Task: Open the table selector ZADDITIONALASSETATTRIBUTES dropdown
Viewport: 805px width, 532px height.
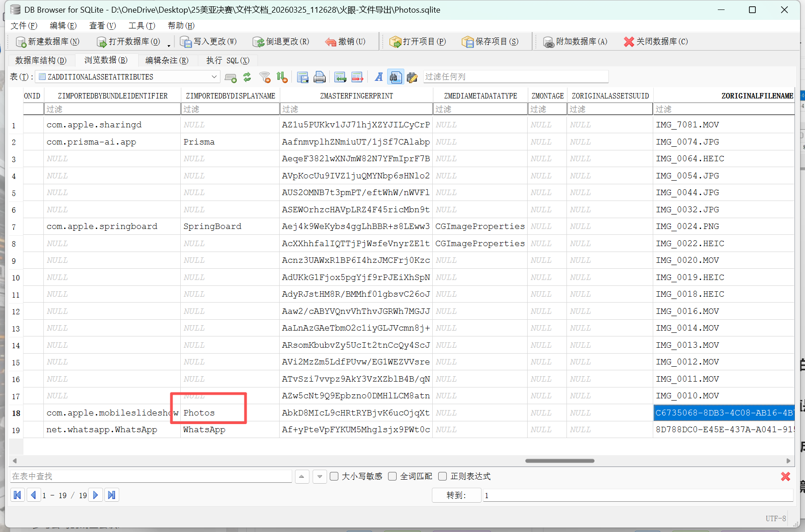Action: pyautogui.click(x=127, y=77)
